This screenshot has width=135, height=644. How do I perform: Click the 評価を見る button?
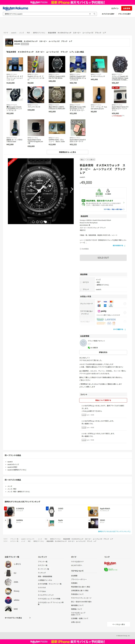tap(103, 352)
